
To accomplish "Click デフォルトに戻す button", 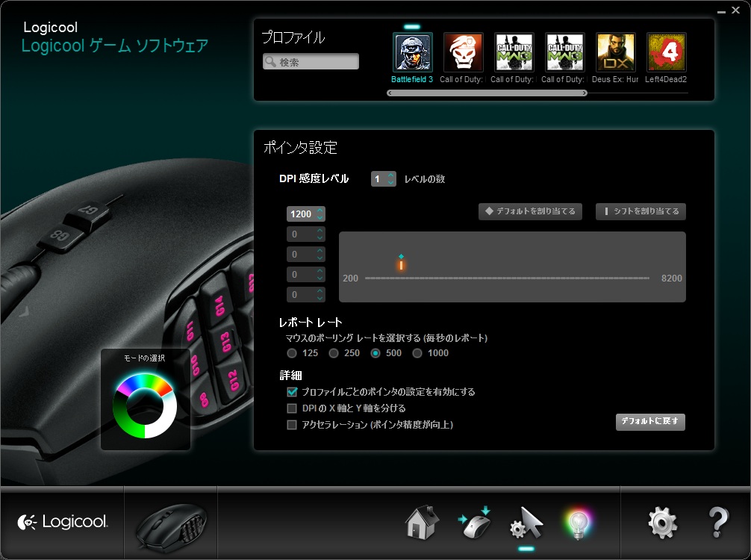I will coord(650,422).
